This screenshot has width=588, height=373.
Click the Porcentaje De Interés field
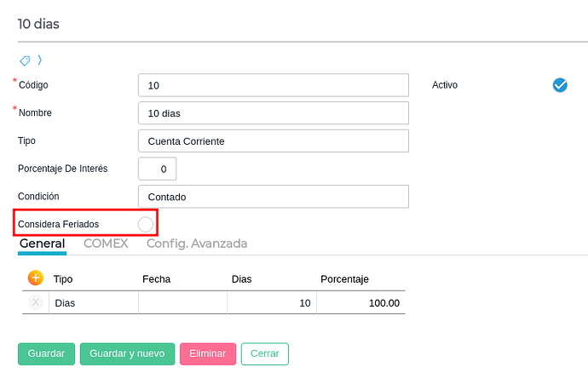pos(158,169)
